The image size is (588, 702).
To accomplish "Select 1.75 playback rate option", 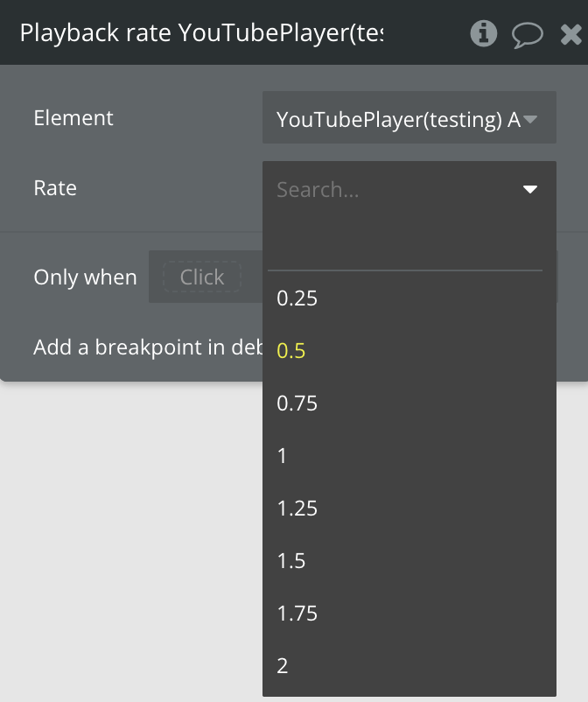I will point(297,614).
